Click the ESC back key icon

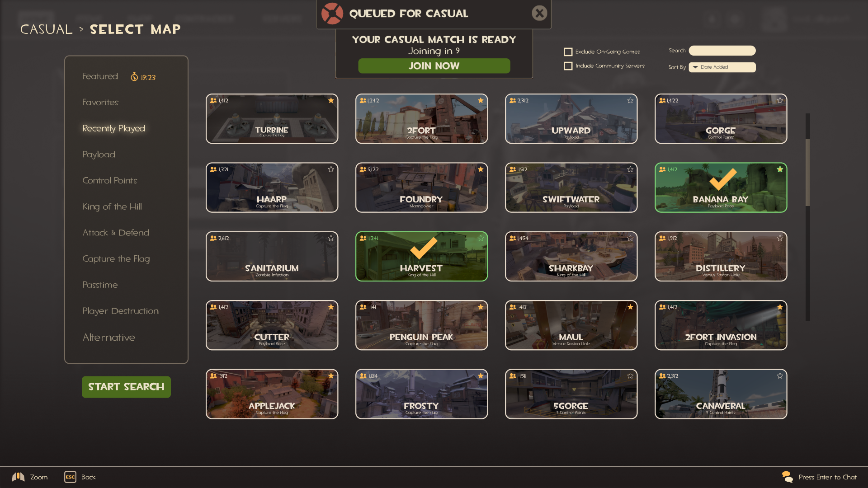[70, 477]
